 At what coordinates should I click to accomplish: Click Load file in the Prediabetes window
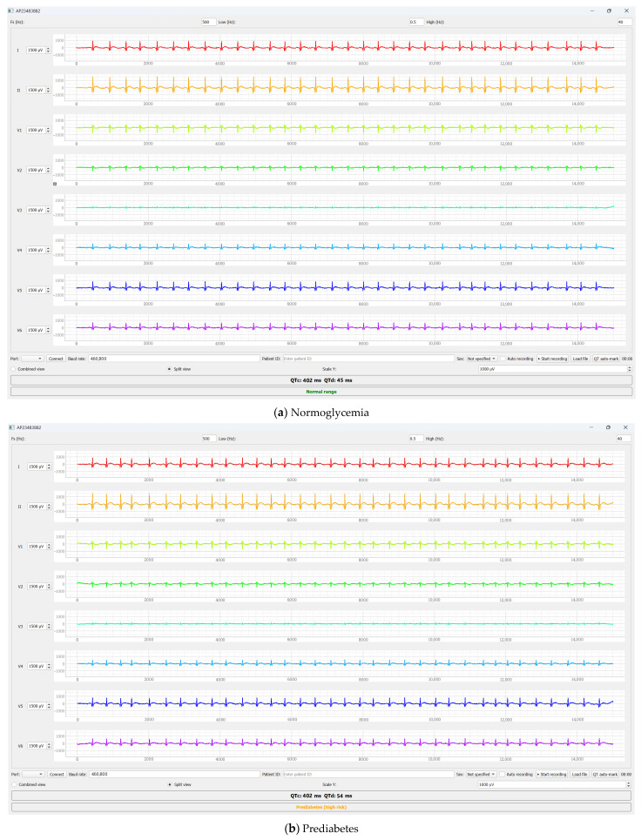[x=580, y=774]
